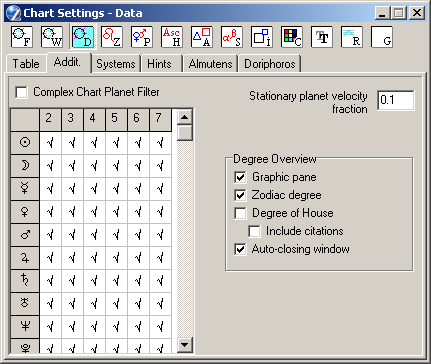Toggle Mars row checkmark in column 7

point(160,235)
